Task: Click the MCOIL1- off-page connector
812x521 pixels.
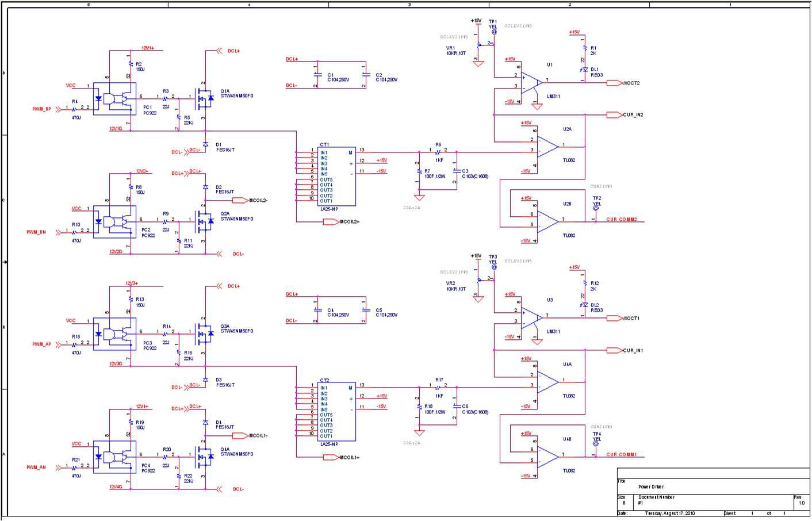Action: [x=240, y=435]
